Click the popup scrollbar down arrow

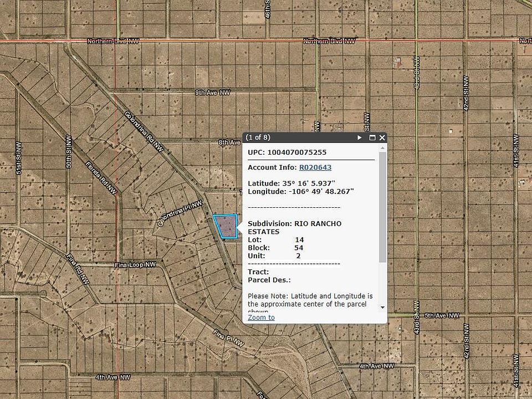pyautogui.click(x=382, y=307)
